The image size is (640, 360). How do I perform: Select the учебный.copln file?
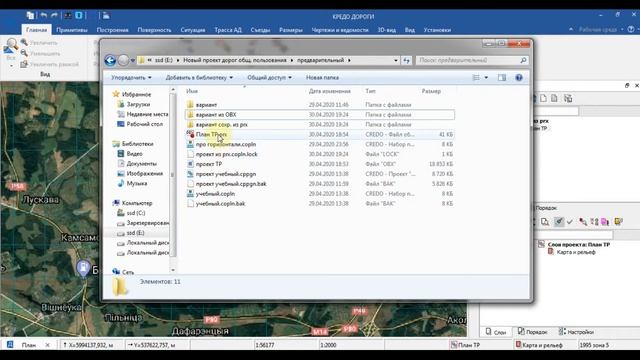pos(320,193)
